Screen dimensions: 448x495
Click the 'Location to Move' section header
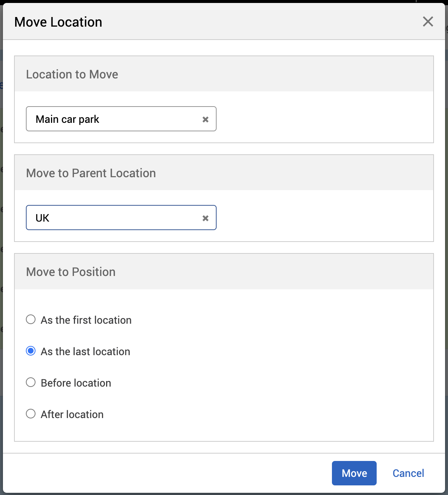pyautogui.click(x=72, y=74)
